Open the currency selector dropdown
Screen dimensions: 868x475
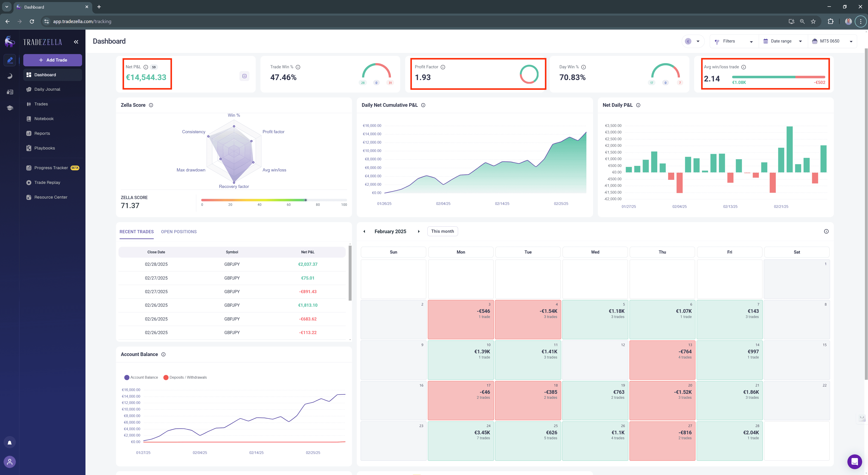(x=693, y=41)
